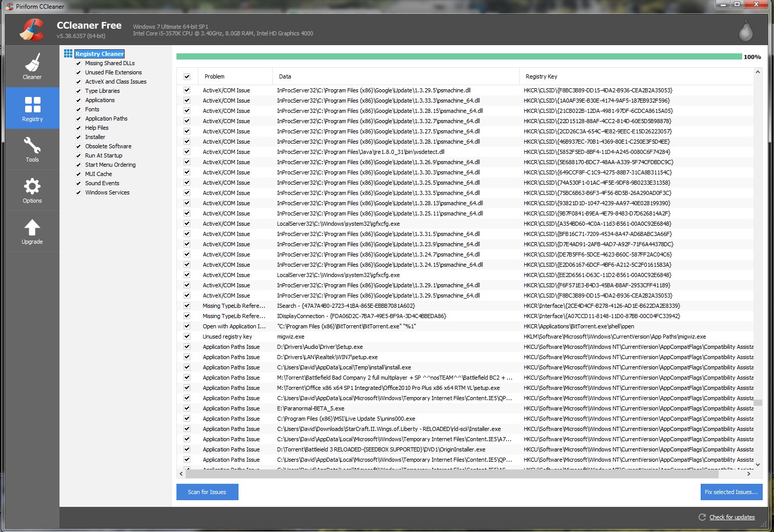The width and height of the screenshot is (774, 532).
Task: Click the left arrow of horizontal scrollbar
Action: coord(181,474)
